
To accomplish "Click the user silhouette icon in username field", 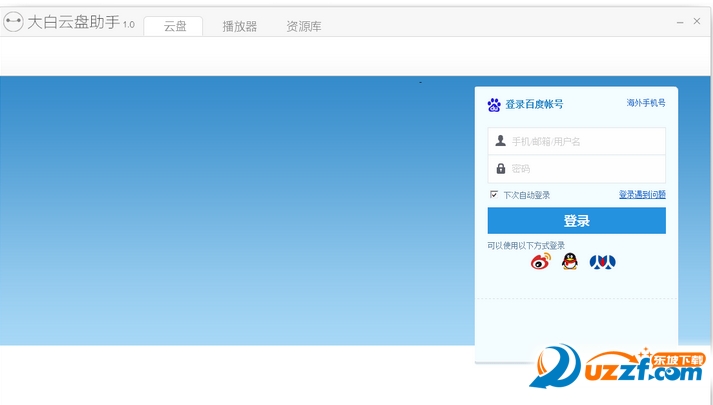I will pyautogui.click(x=501, y=141).
